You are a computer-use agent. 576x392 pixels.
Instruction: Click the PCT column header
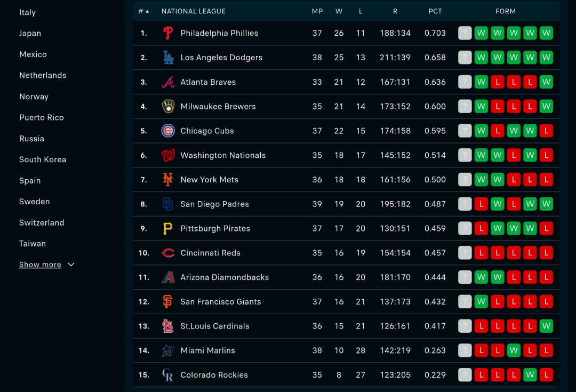point(435,11)
